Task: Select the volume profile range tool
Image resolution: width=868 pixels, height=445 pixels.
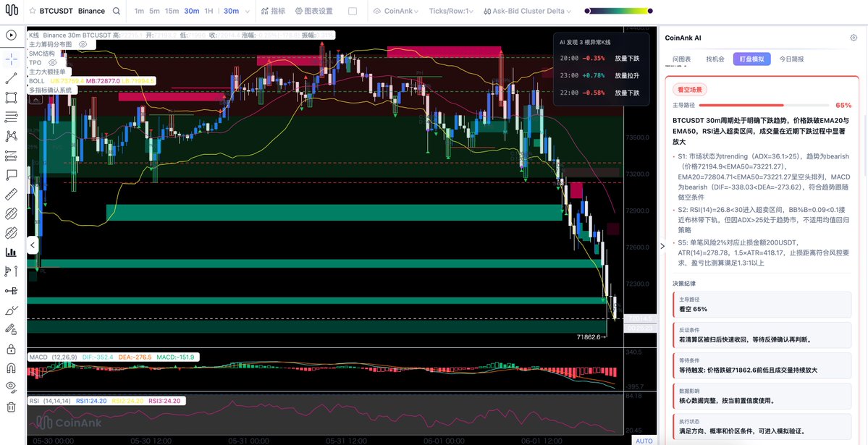Action: (11, 271)
